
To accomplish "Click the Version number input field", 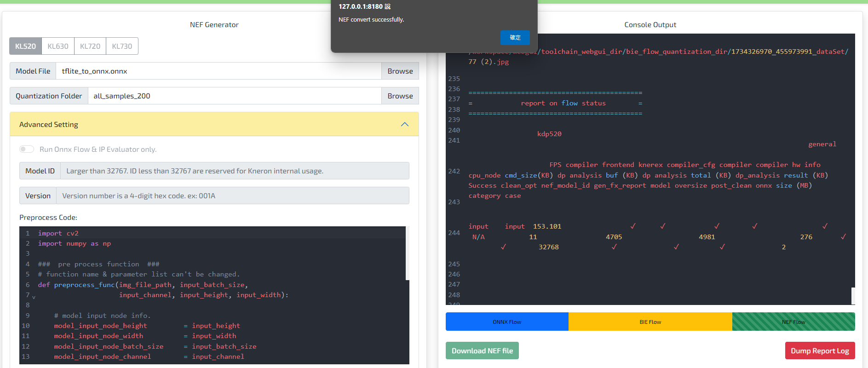I will 232,195.
